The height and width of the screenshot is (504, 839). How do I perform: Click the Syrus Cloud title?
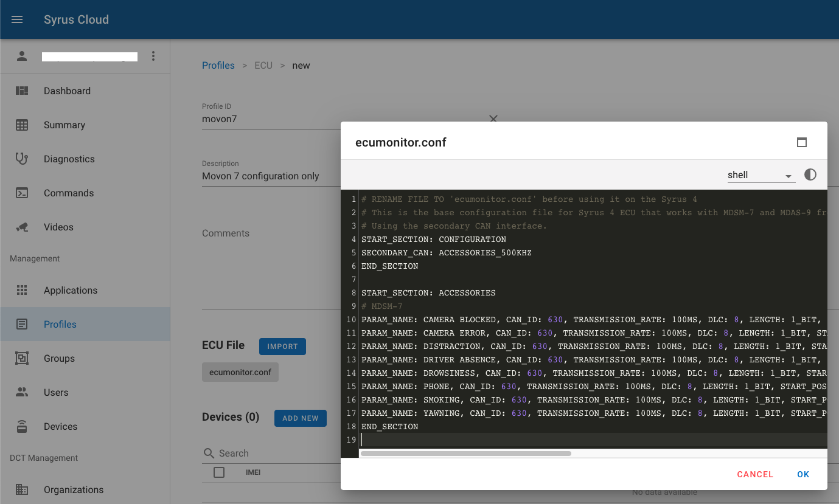pos(76,19)
